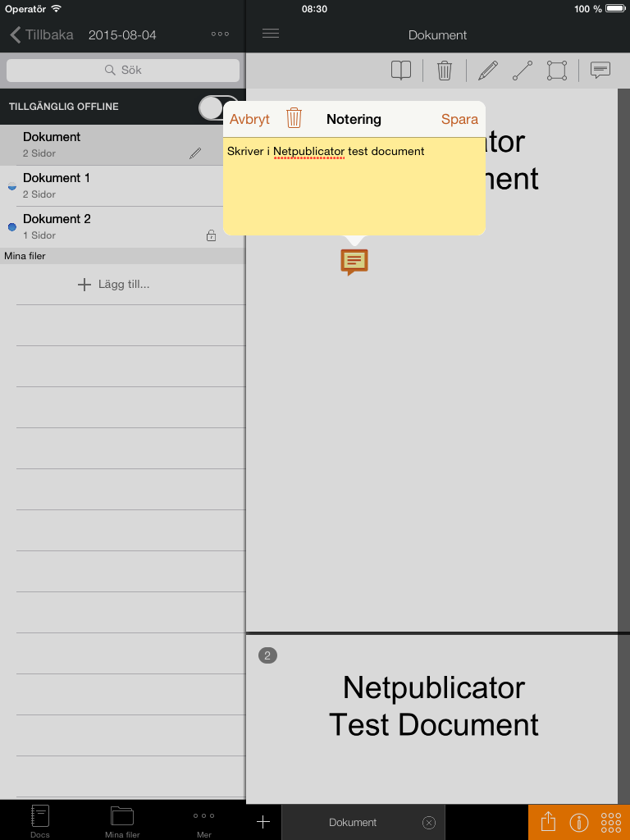The width and height of the screenshot is (630, 840).
Task: Open the Mer tab
Action: point(204,824)
